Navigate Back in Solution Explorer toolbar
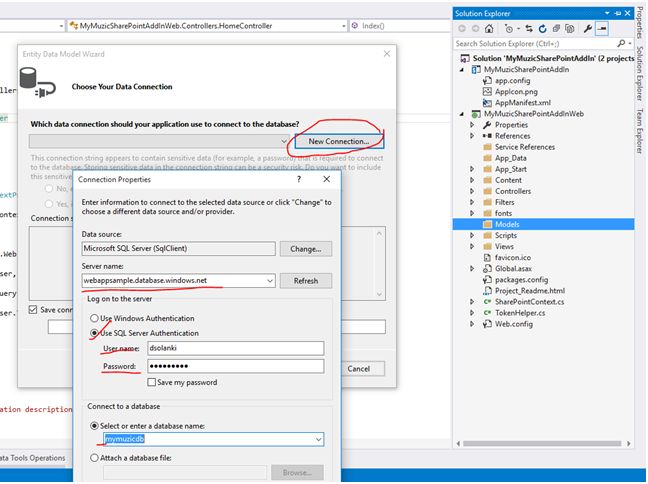Image resolution: width=648 pixels, height=484 pixels. pos(462,29)
